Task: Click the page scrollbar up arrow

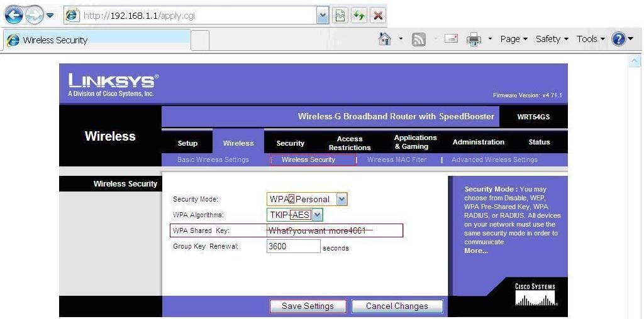Action: pos(635,61)
